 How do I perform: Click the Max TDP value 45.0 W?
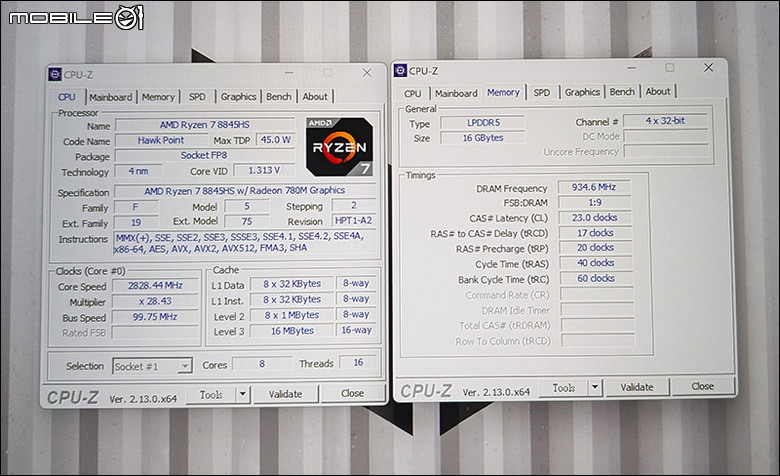(x=275, y=140)
